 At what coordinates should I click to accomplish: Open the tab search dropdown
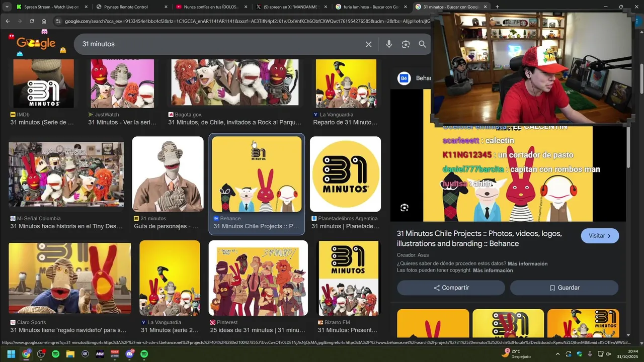[x=7, y=7]
